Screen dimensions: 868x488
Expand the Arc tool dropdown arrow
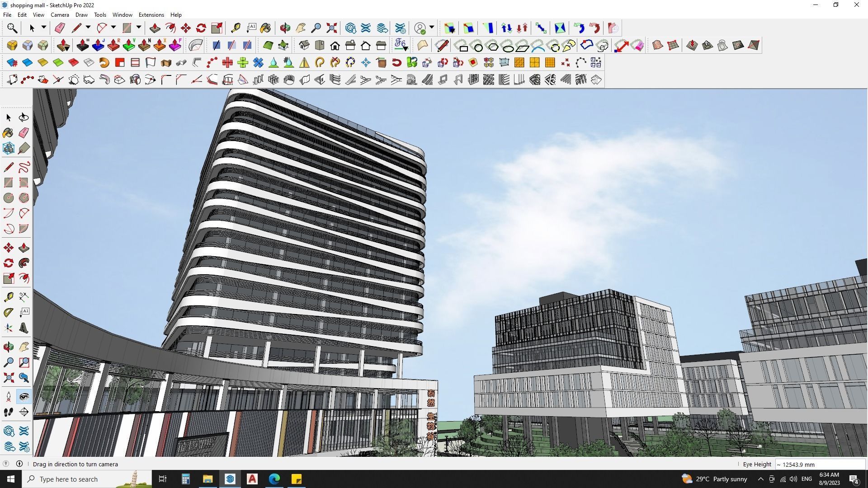[x=113, y=28]
